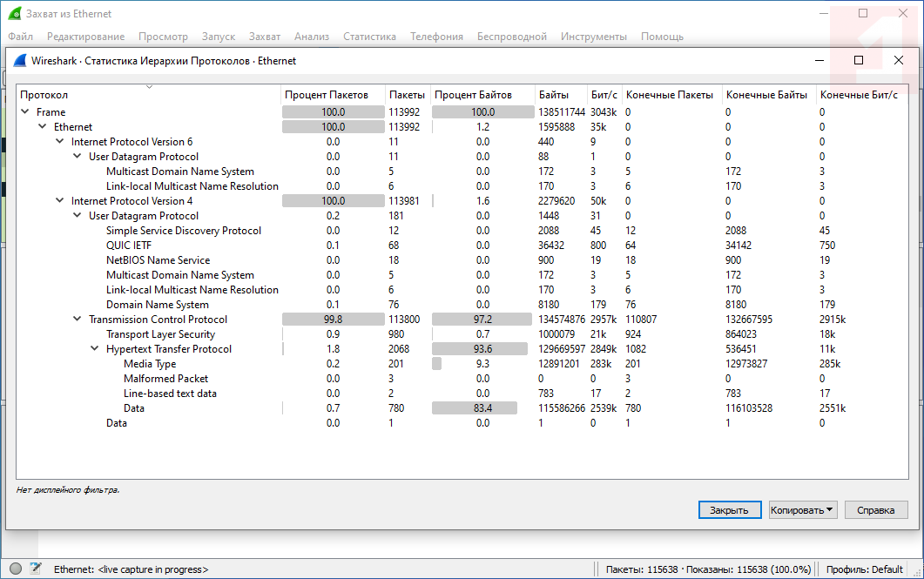924x579 pixels.
Task: Collapse the Ethernet tree node
Action: tap(43, 126)
